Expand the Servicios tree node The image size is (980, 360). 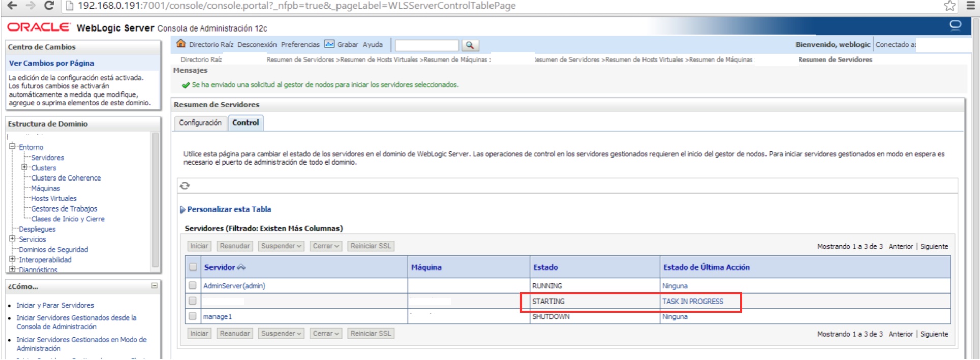click(x=12, y=238)
